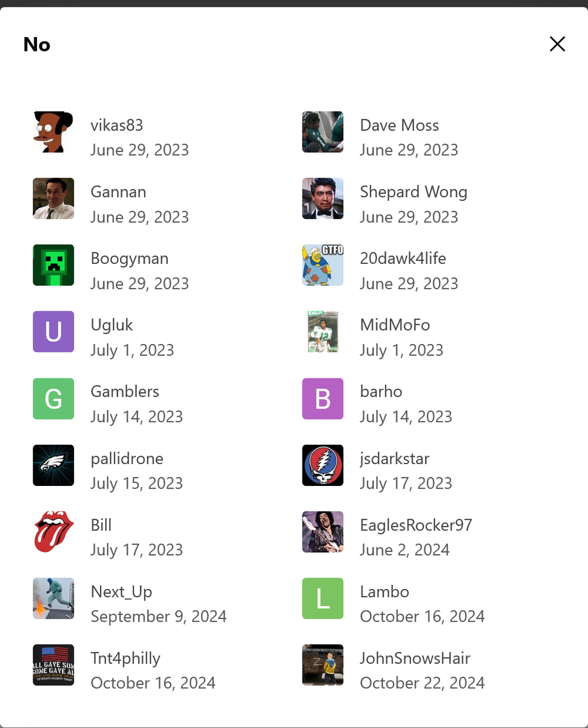The width and height of the screenshot is (588, 728).
Task: Select Gamblers' green G avatar
Action: click(x=53, y=399)
